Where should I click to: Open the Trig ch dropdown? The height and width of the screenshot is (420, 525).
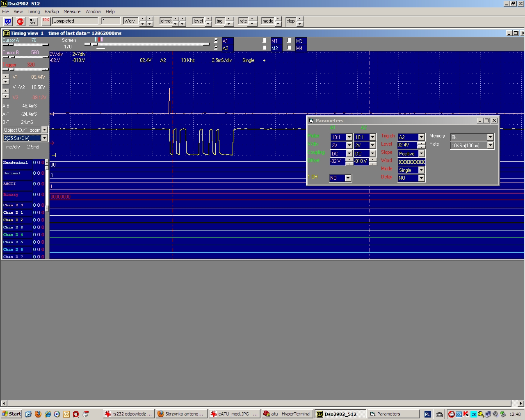(421, 137)
